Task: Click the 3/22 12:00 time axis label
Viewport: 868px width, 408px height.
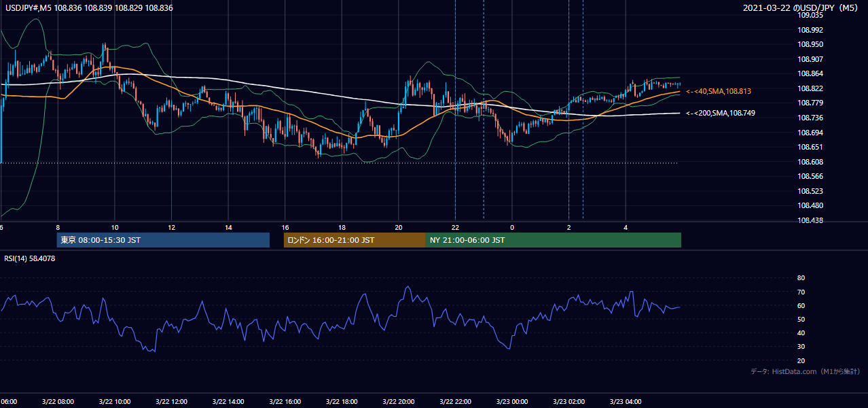Action: pyautogui.click(x=171, y=402)
